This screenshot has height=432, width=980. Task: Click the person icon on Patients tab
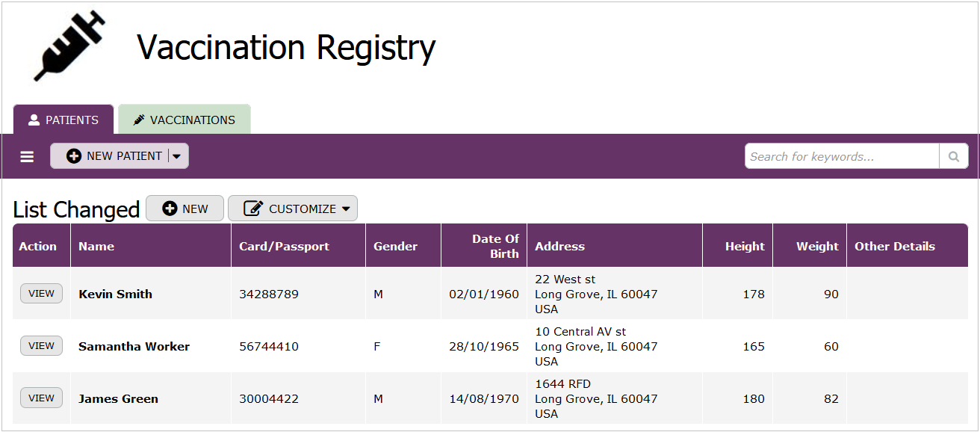(x=34, y=120)
